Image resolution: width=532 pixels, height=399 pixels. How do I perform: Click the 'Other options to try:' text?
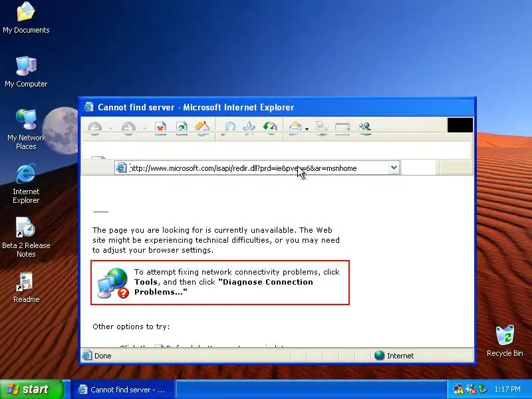coord(131,327)
